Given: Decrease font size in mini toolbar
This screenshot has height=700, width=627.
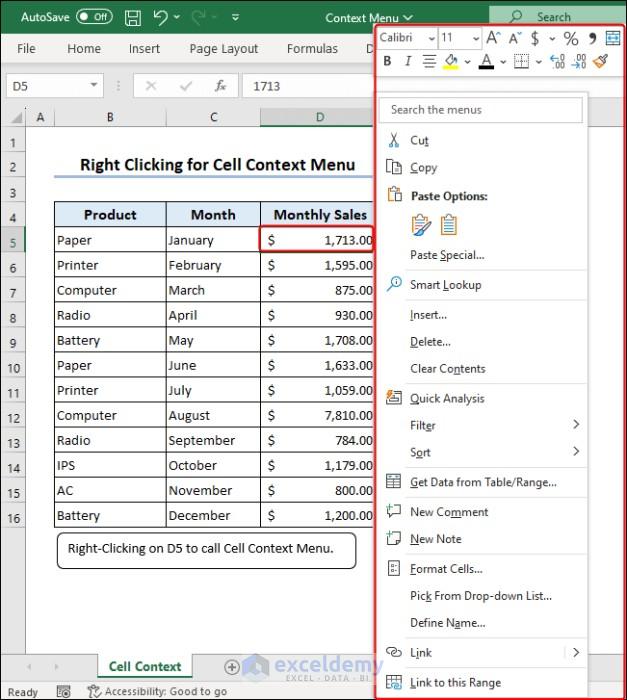Looking at the screenshot, I should pyautogui.click(x=515, y=38).
